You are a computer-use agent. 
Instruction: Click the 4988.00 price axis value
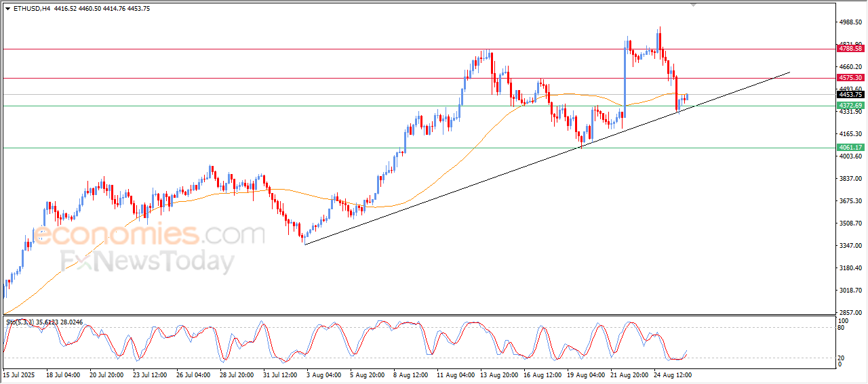850,22
